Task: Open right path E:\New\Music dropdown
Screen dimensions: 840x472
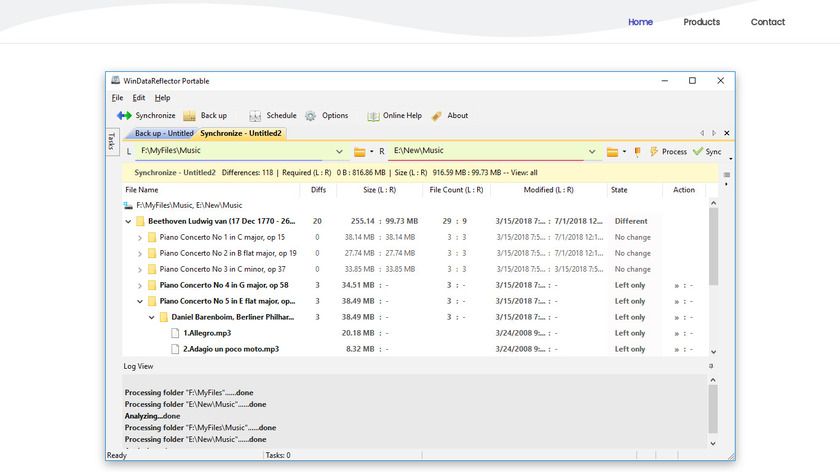Action: (x=593, y=152)
